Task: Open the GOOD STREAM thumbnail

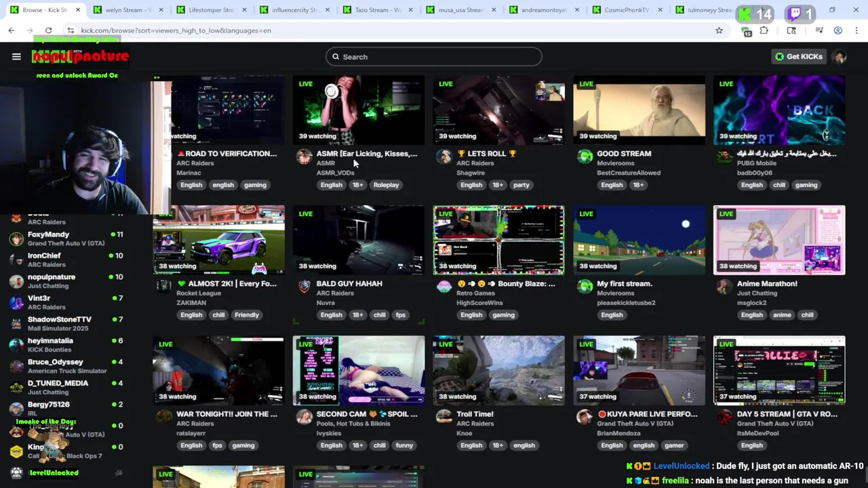Action: 639,110
